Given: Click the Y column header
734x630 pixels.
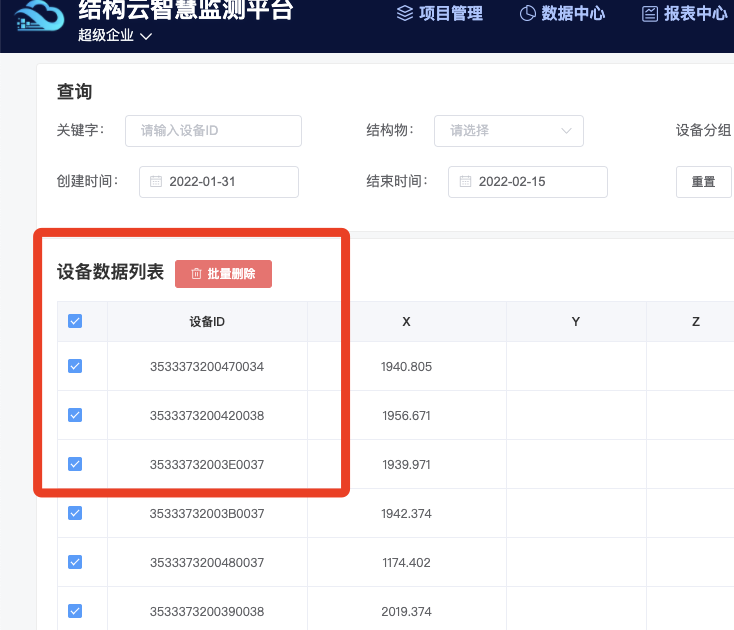Looking at the screenshot, I should 576,322.
